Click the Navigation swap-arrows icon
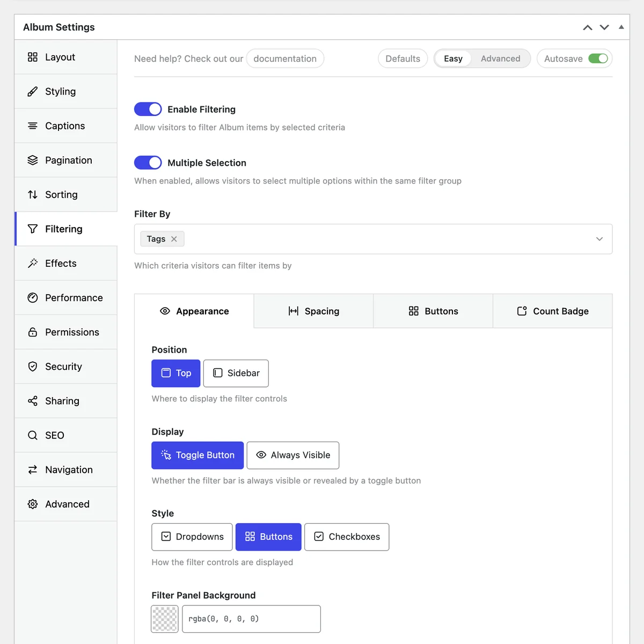644x644 pixels. pos(33,469)
